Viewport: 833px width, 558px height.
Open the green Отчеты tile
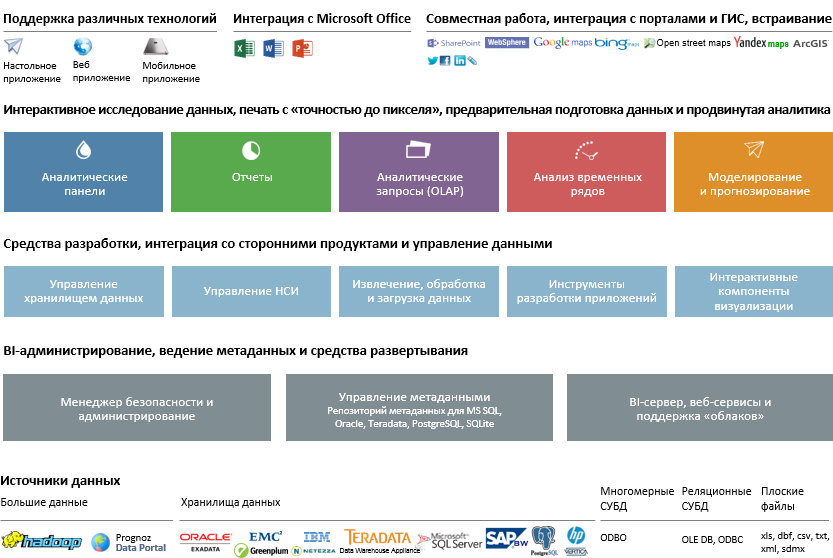click(251, 172)
